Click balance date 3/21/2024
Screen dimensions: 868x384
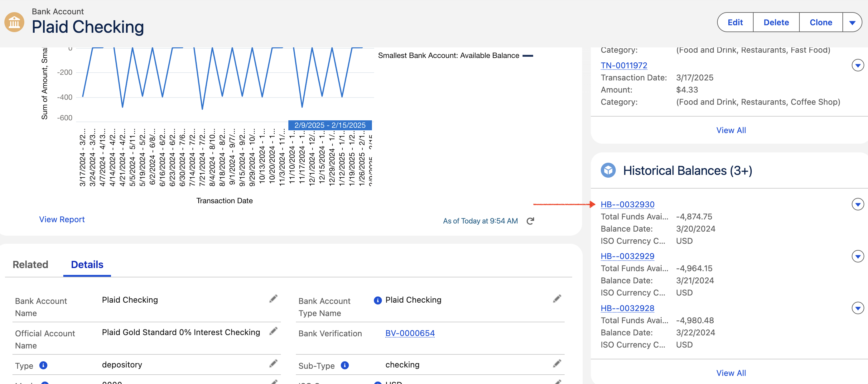[695, 281]
